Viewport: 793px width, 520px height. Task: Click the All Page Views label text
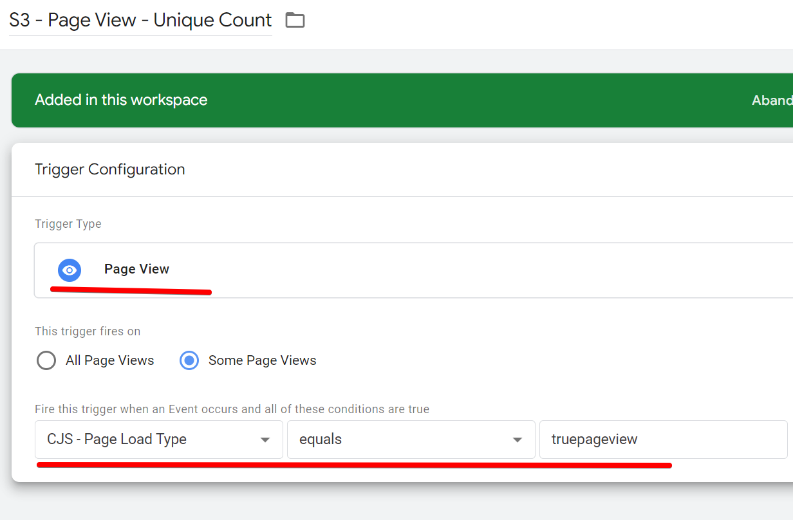pyautogui.click(x=110, y=360)
